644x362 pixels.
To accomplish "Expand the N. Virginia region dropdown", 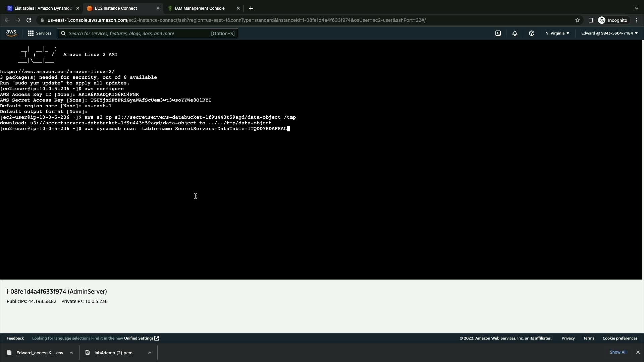I will [x=557, y=33].
